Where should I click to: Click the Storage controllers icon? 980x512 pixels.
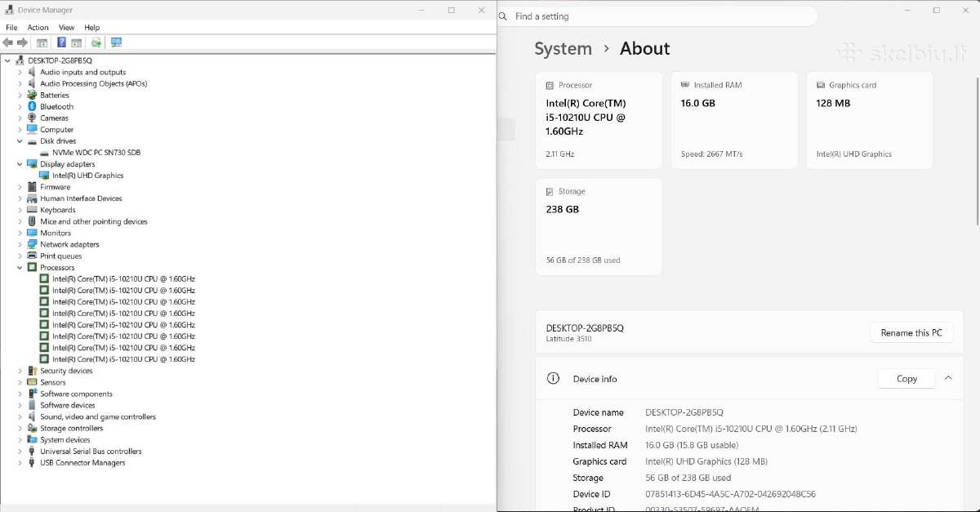point(32,428)
